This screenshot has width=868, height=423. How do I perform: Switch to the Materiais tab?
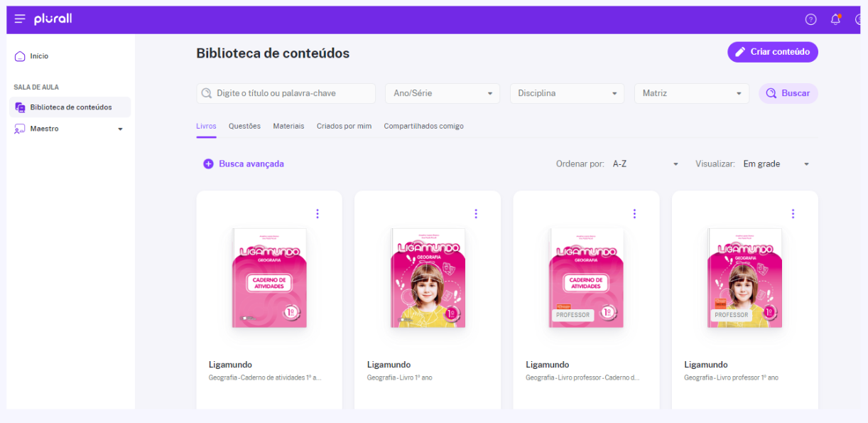pyautogui.click(x=288, y=126)
